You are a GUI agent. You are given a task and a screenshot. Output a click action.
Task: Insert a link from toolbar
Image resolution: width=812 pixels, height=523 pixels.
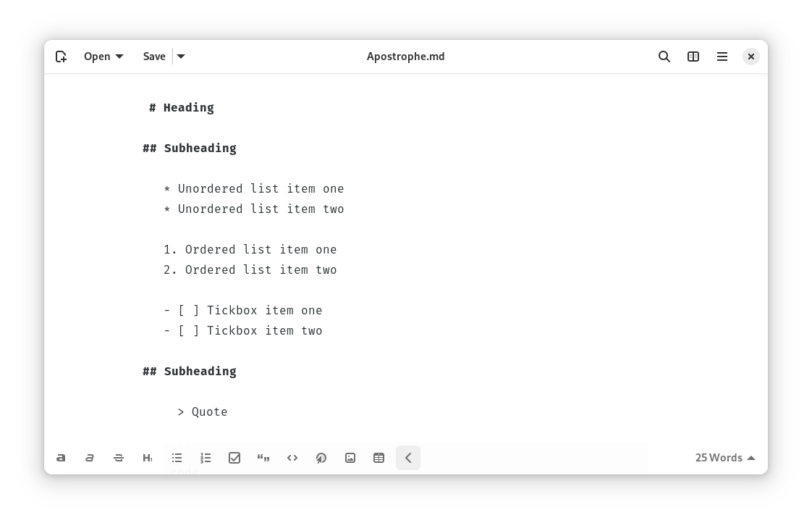pyautogui.click(x=321, y=458)
